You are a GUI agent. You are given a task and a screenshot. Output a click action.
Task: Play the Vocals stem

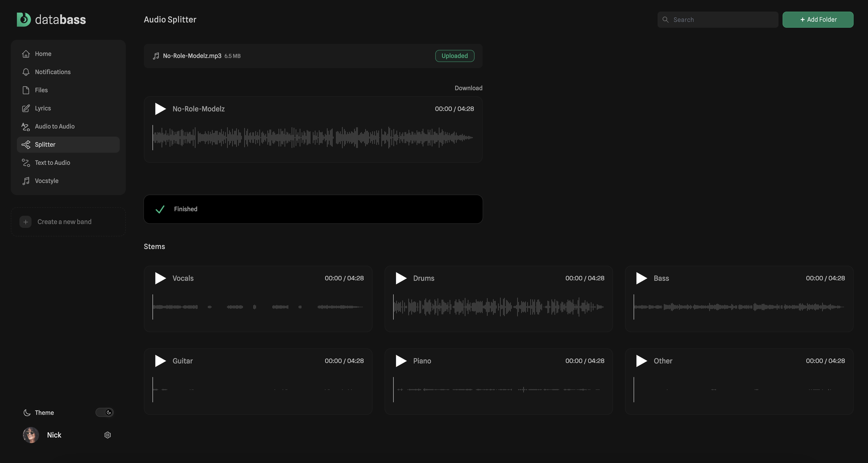coord(160,278)
